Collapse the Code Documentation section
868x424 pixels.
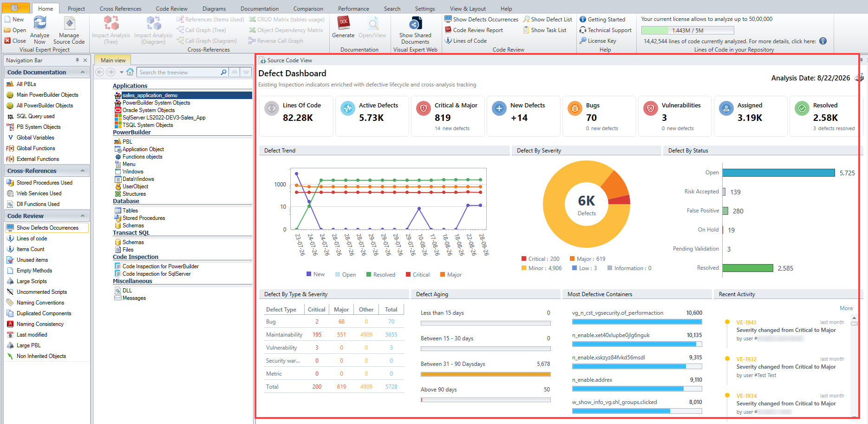(83, 72)
